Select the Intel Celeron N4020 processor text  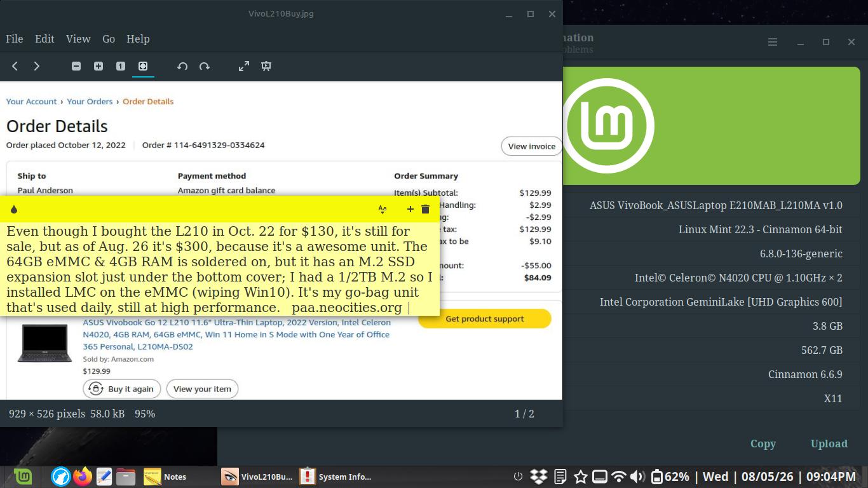click(738, 278)
